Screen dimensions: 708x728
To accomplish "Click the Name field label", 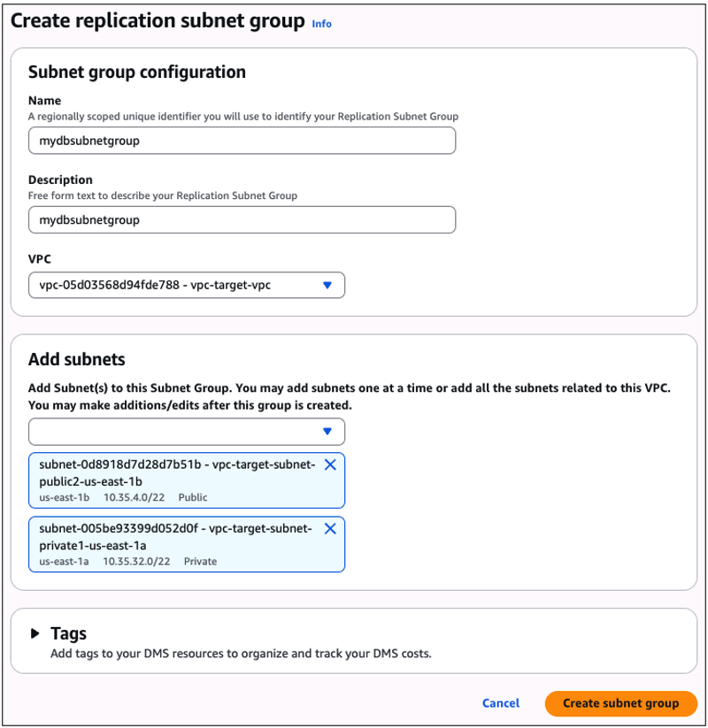I will [x=45, y=101].
